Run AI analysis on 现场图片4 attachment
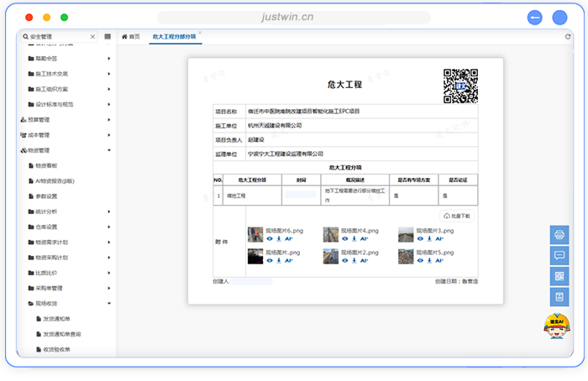588x381 pixels. pos(365,238)
